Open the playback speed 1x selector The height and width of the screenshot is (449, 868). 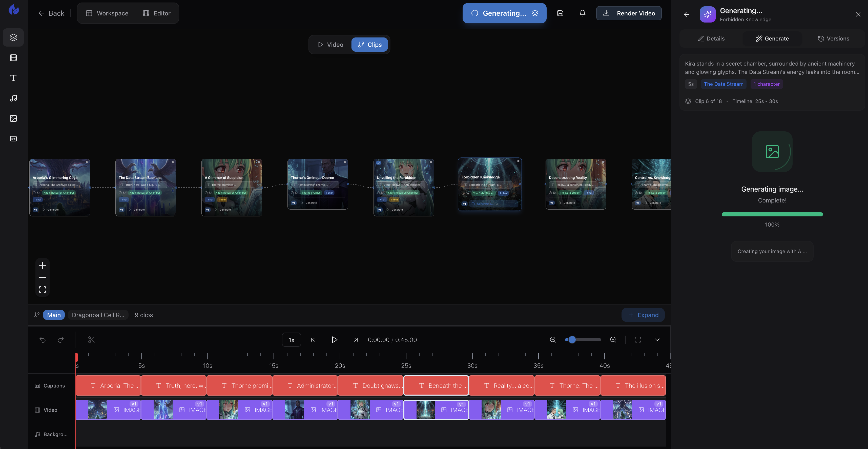click(291, 340)
